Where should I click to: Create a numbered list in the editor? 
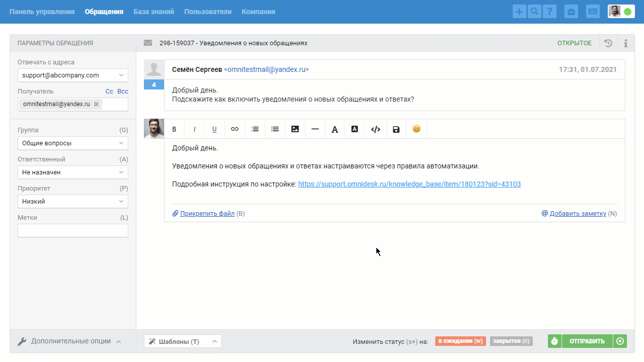coord(255,129)
